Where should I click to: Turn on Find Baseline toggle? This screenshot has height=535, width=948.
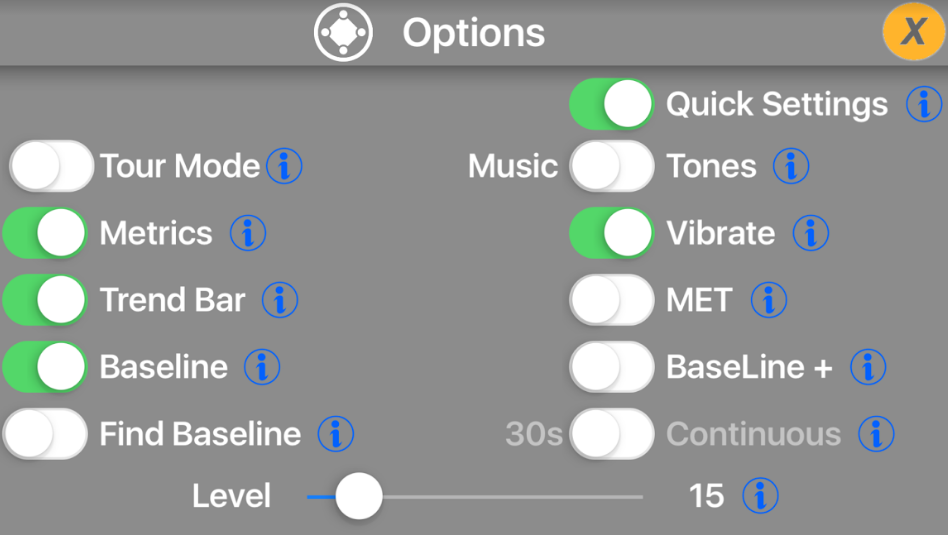[x=45, y=434]
